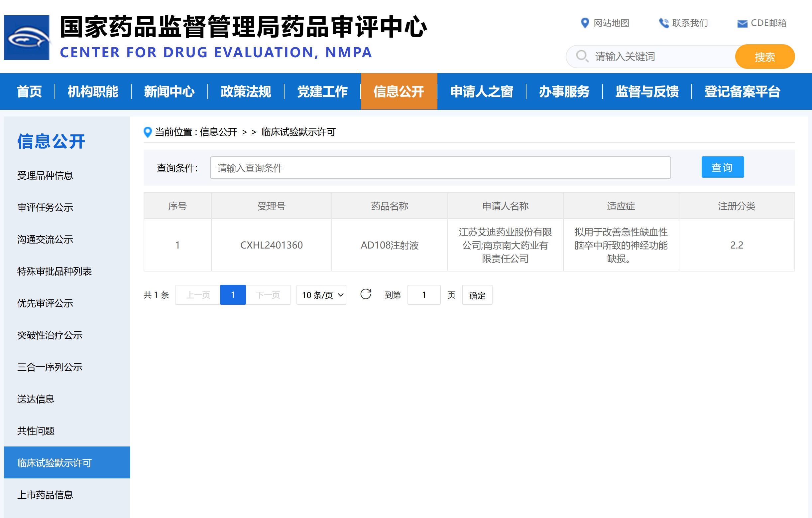Image resolution: width=812 pixels, height=518 pixels.
Task: Click the magnifier icon in keyword search
Action: 582,56
